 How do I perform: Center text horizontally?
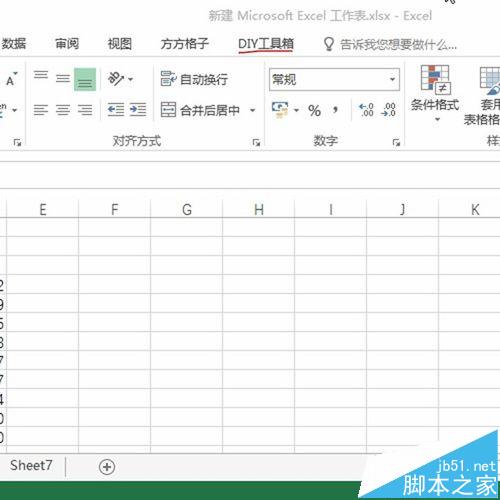pos(63,110)
